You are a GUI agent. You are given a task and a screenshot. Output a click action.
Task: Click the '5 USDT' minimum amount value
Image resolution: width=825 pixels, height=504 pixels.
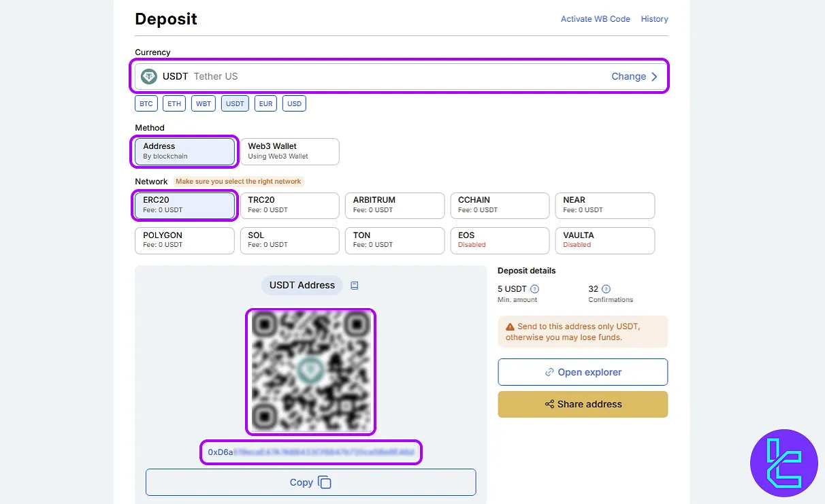513,288
